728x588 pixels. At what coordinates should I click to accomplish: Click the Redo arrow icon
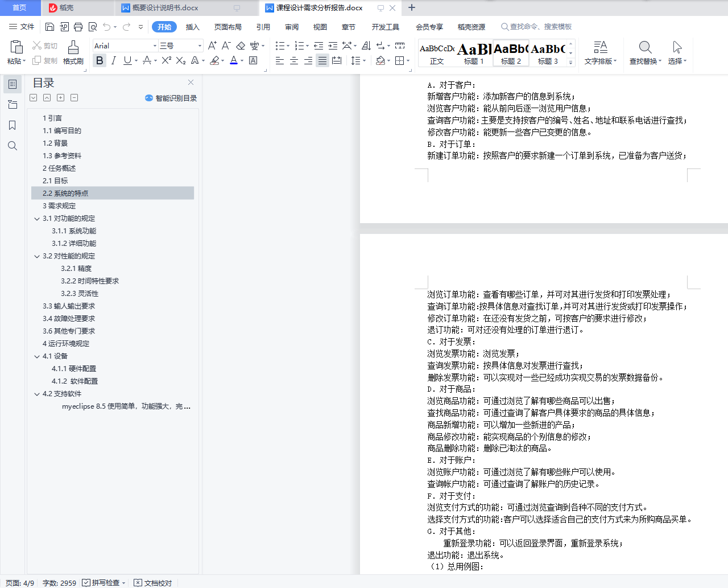tap(126, 27)
